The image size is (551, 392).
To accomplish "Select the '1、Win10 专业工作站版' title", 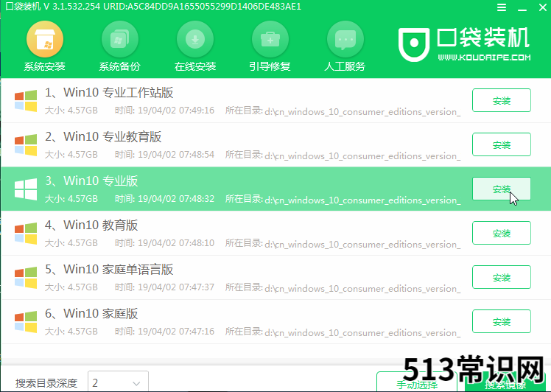I will pos(109,92).
